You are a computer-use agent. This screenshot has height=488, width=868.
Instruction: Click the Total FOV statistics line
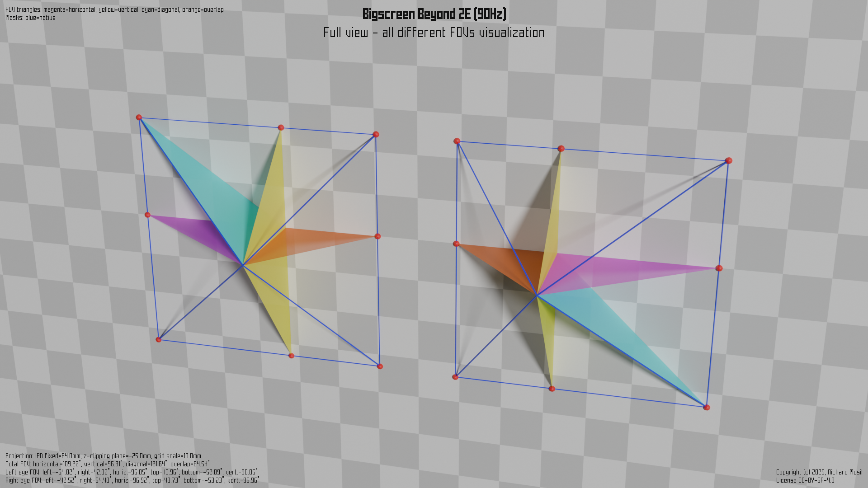[x=107, y=464]
